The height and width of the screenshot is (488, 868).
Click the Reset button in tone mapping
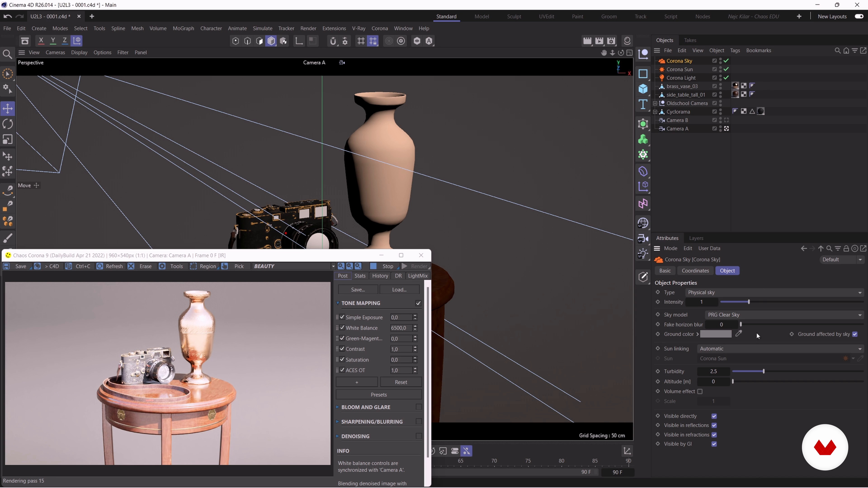coord(401,382)
